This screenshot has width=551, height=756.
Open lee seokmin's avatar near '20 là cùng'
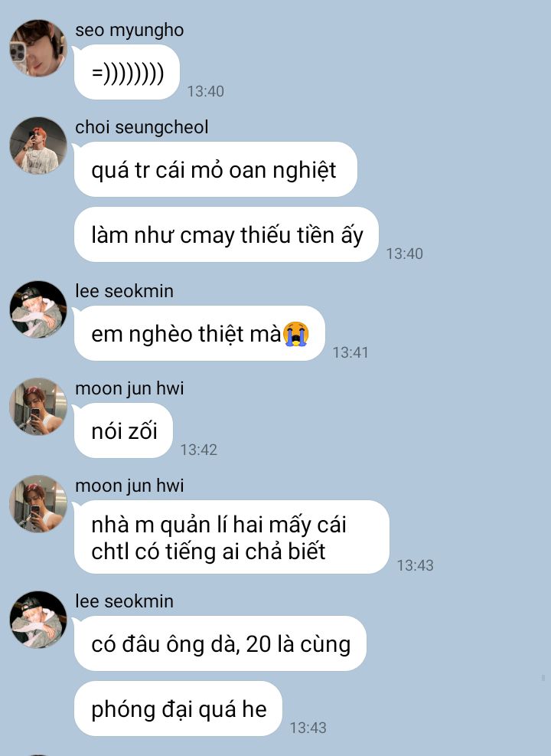pyautogui.click(x=38, y=620)
